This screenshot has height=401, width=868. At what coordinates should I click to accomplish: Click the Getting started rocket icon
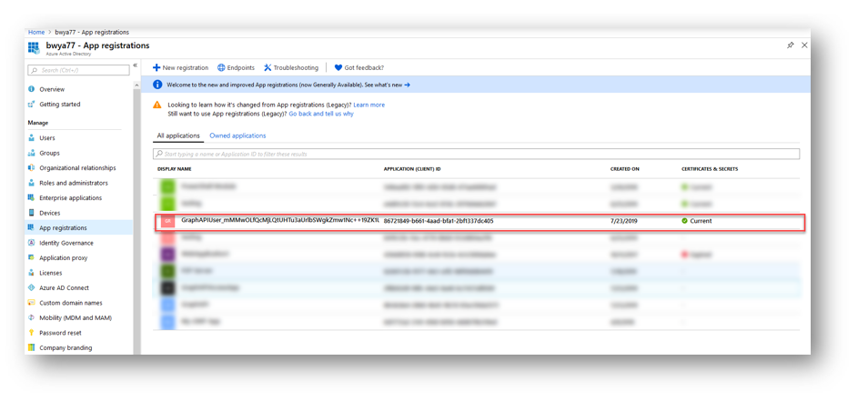[32, 104]
